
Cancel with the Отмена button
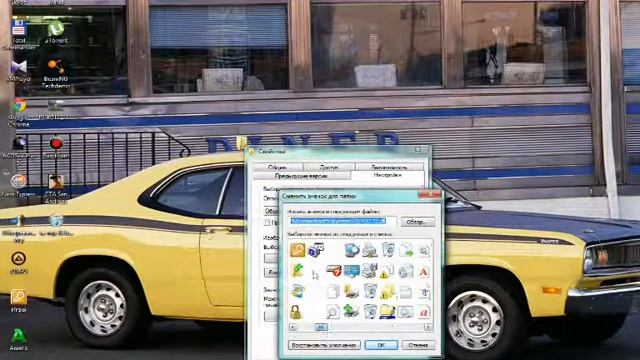click(418, 345)
